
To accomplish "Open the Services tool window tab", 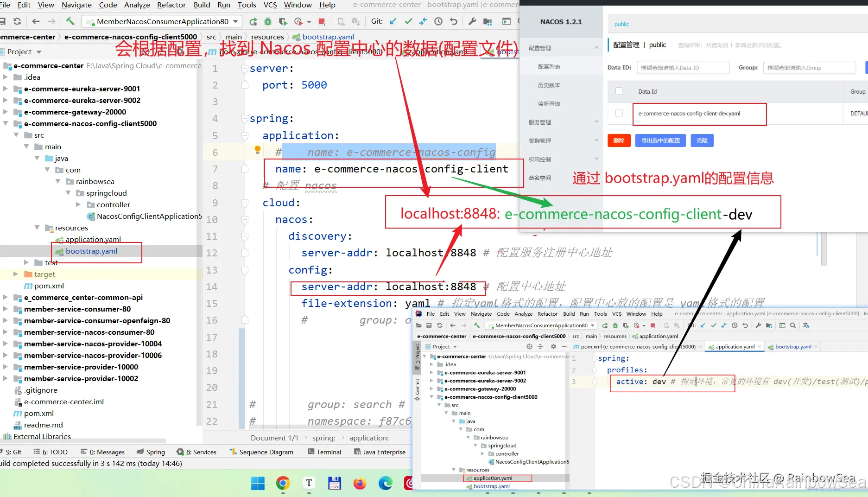I will click(196, 452).
